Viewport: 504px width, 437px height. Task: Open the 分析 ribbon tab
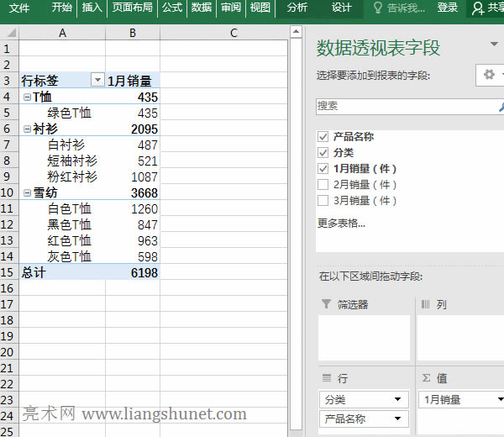pyautogui.click(x=297, y=8)
